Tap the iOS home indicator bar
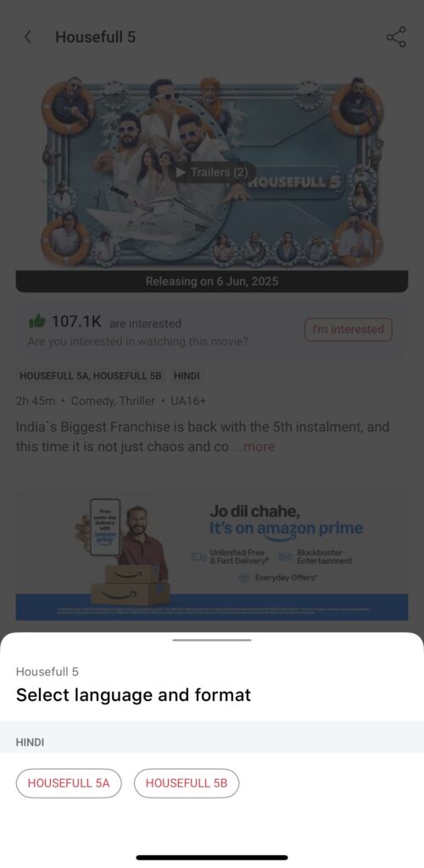 click(212, 858)
